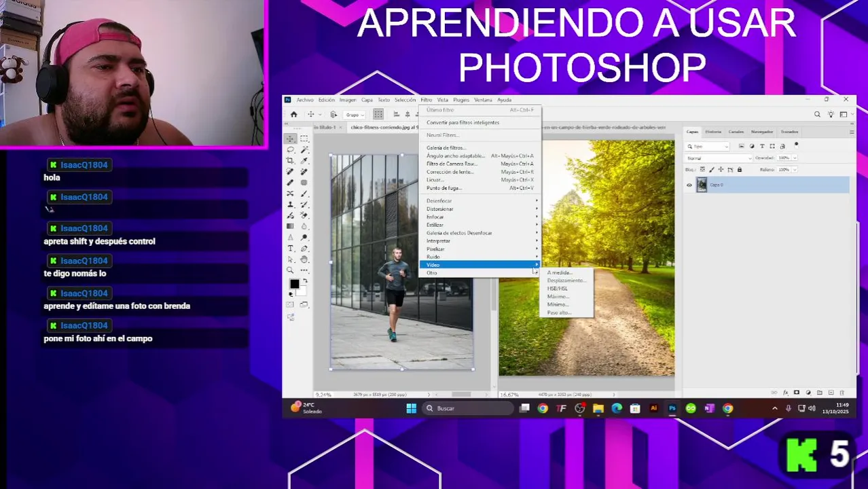Lock image pixels brush toggle

712,170
